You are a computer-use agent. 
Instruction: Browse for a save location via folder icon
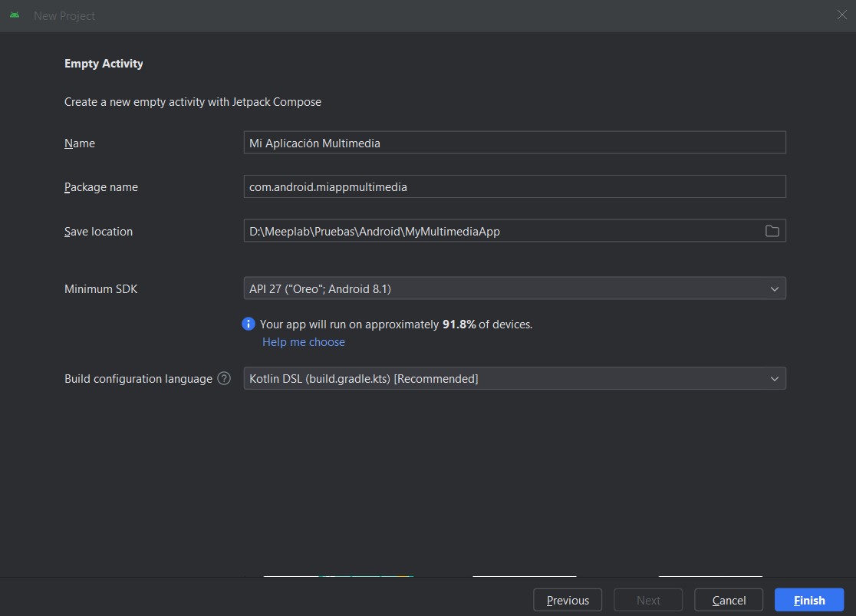(x=772, y=231)
